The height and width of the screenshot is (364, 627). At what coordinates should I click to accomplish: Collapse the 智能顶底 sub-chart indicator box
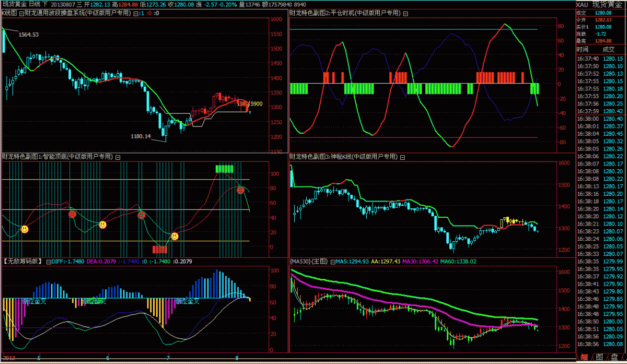point(118,157)
